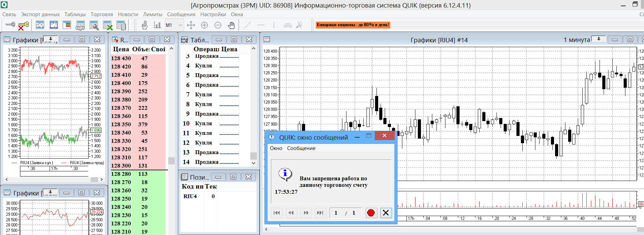
Task: Click the red-green order book toolbar icon
Action: click(67, 25)
